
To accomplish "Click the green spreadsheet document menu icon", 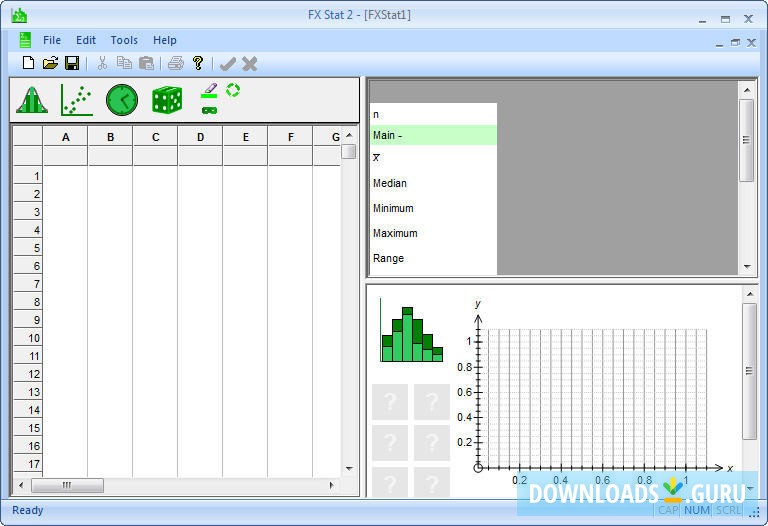I will pyautogui.click(x=25, y=40).
